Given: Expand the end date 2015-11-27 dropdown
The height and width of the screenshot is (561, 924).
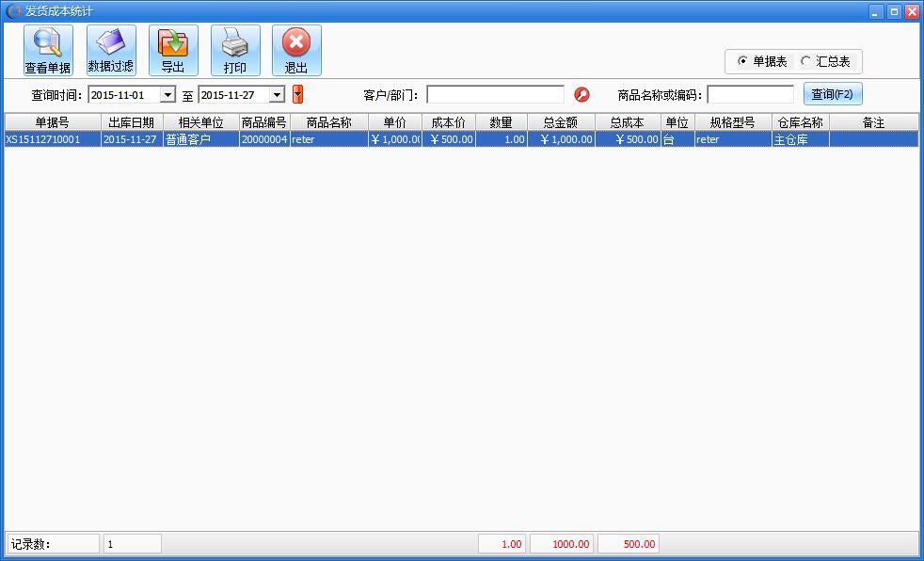Looking at the screenshot, I should pyautogui.click(x=277, y=94).
